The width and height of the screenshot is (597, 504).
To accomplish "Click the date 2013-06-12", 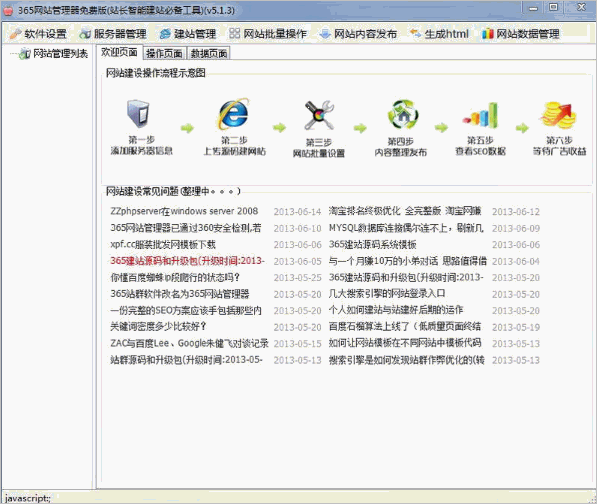I will (x=516, y=212).
